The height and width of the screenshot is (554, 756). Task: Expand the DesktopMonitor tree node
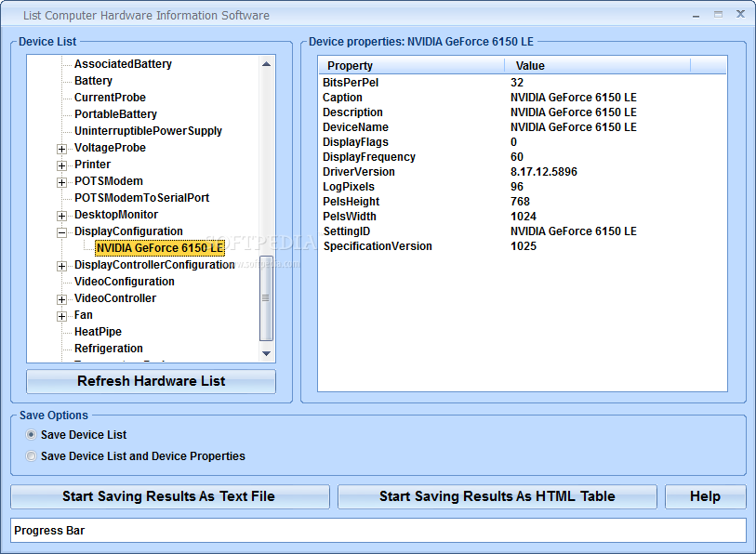tap(61, 216)
